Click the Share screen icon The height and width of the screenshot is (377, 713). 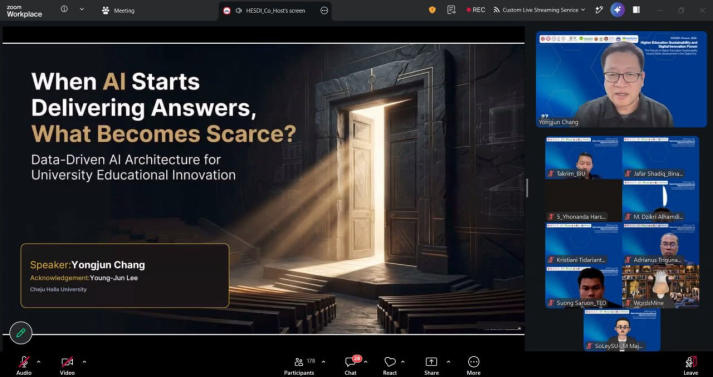click(x=431, y=362)
